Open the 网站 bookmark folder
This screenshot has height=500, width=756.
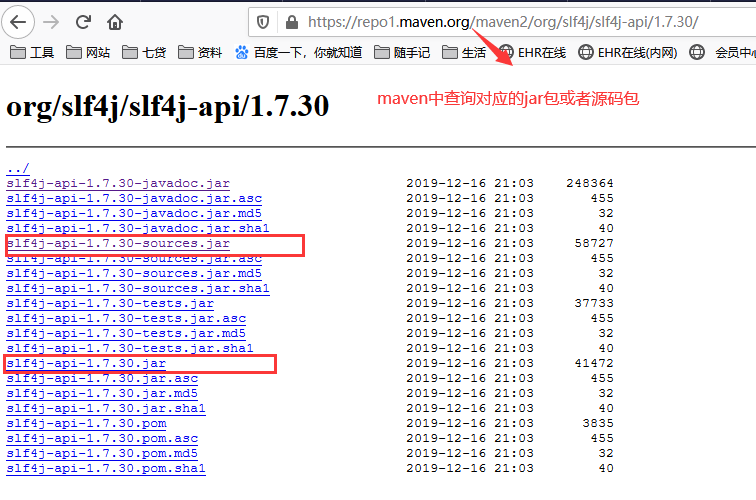pos(88,52)
